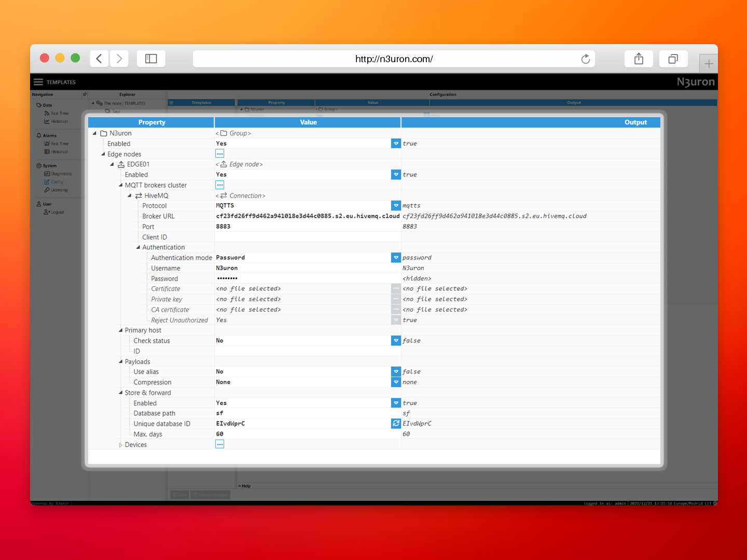
Task: Collapse the HiveMQ connection node
Action: click(x=130, y=195)
